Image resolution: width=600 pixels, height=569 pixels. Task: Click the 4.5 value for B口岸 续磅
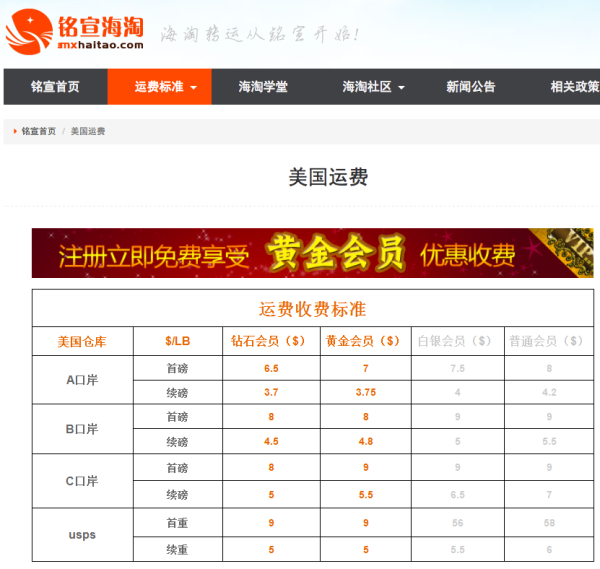point(271,441)
